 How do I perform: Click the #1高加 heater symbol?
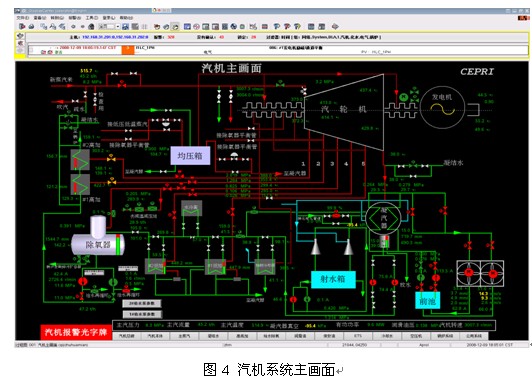[80, 184]
